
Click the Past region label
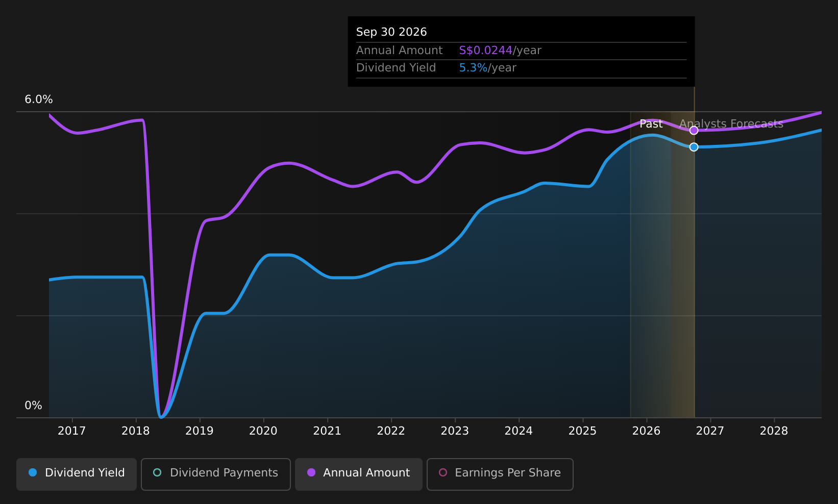pyautogui.click(x=651, y=124)
